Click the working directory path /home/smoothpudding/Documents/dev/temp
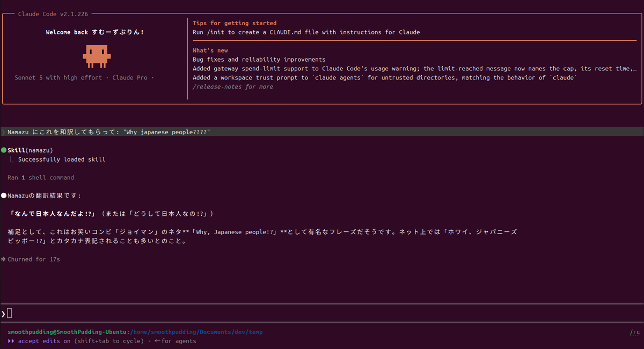Viewport: 644px width, 349px height. [x=196, y=332]
